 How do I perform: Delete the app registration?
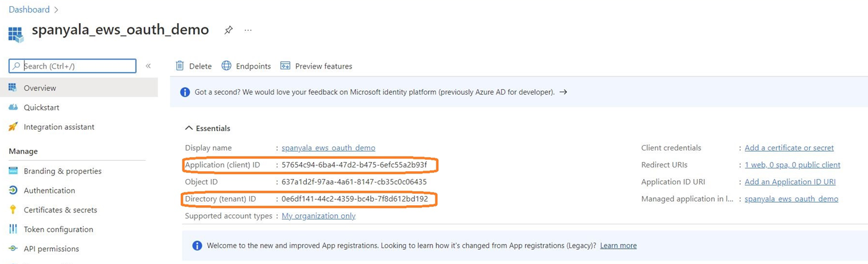click(194, 66)
